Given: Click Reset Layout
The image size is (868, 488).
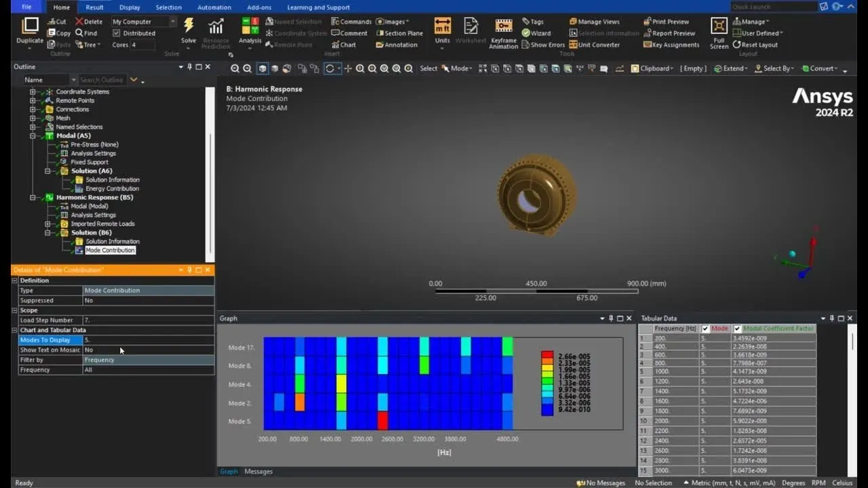Looking at the screenshot, I should click(x=755, y=45).
